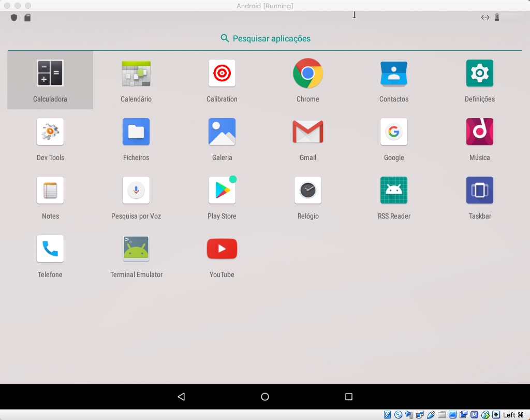
Task: Open the Ficheiros file manager
Action: click(136, 132)
